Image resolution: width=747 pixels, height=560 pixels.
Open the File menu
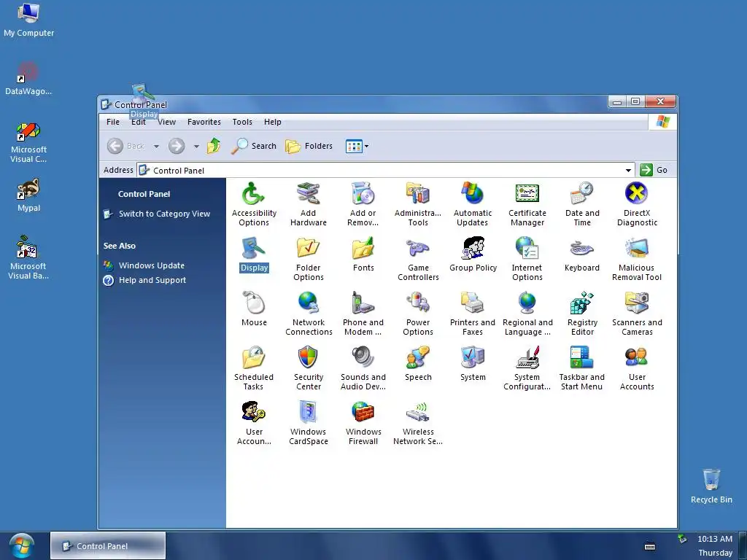point(113,122)
